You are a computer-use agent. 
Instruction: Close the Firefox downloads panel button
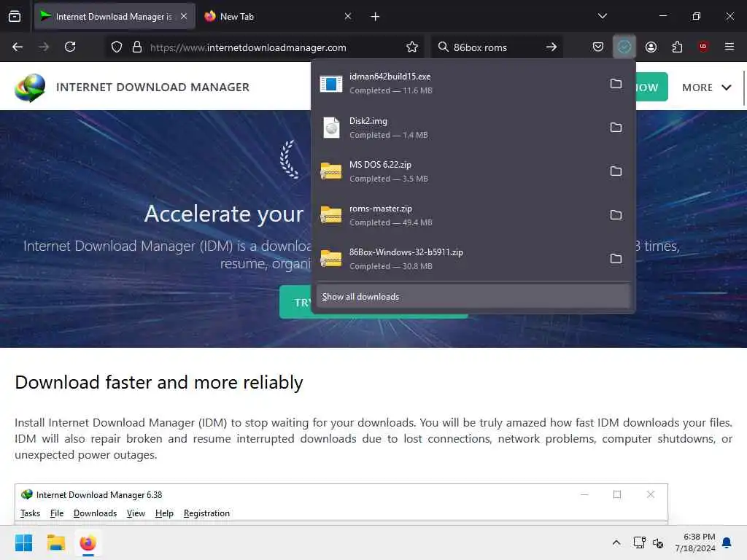pos(624,47)
